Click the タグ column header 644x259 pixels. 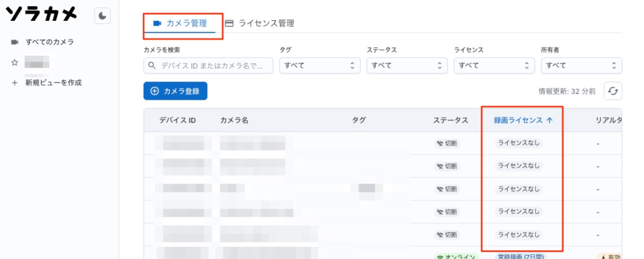click(x=359, y=120)
